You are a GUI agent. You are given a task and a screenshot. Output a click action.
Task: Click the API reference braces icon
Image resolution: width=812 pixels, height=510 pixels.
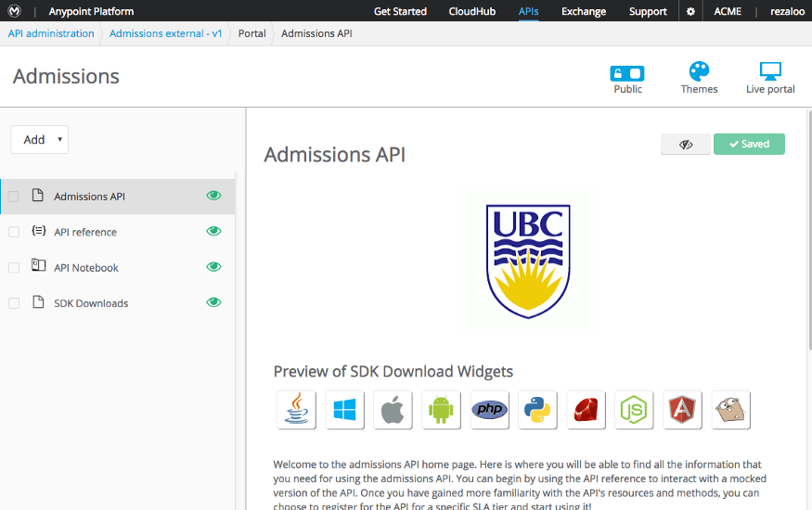click(x=38, y=231)
